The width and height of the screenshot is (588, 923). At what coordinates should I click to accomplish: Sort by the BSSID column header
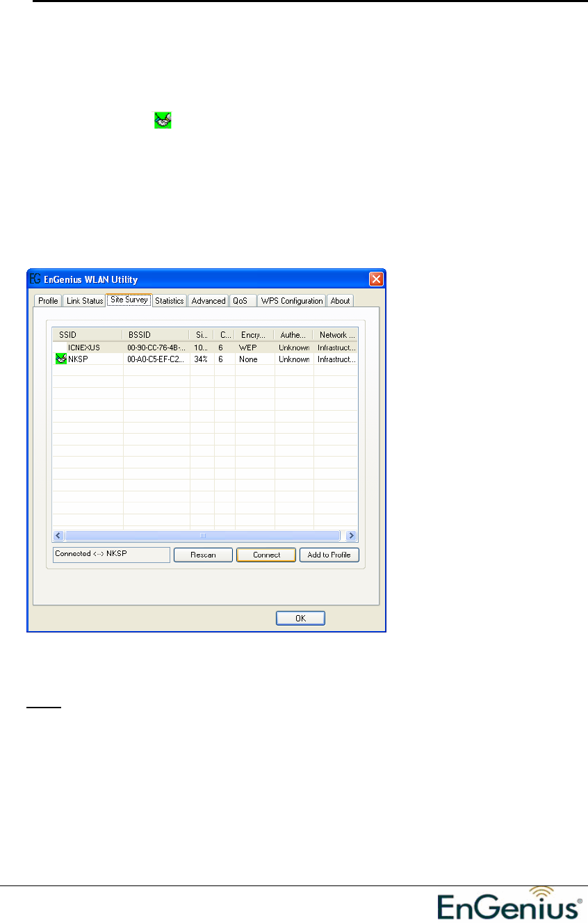pos(156,334)
